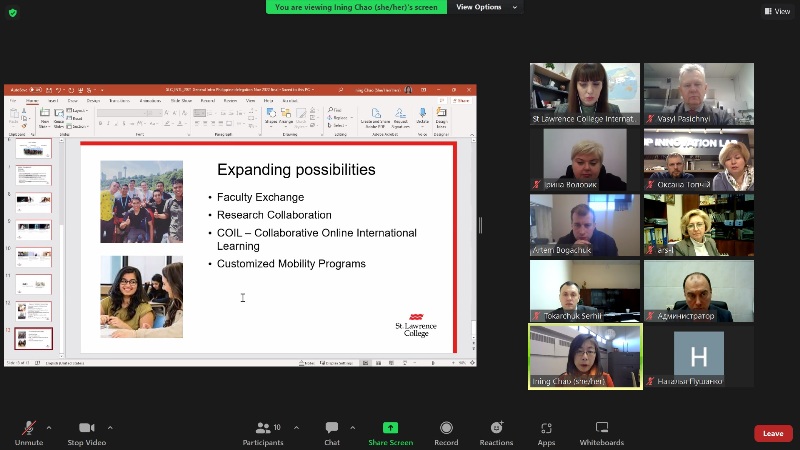Click the Italic formatting icon

click(x=108, y=123)
